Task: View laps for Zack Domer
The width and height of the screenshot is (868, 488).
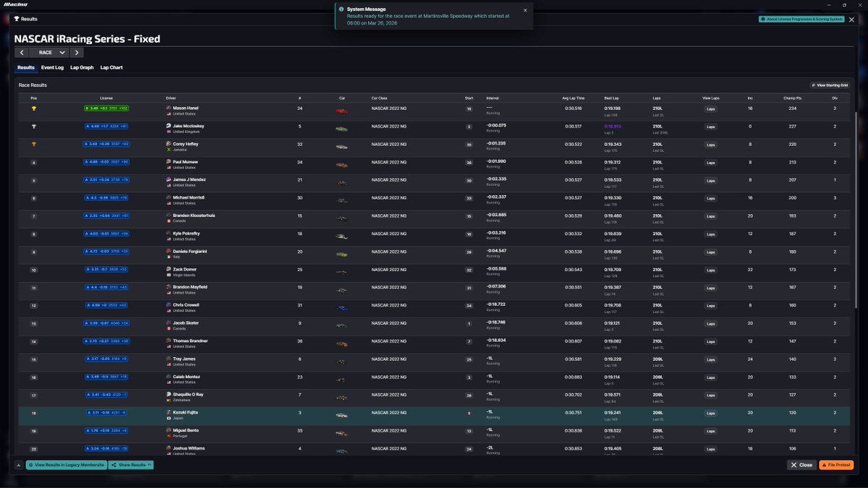Action: click(711, 270)
